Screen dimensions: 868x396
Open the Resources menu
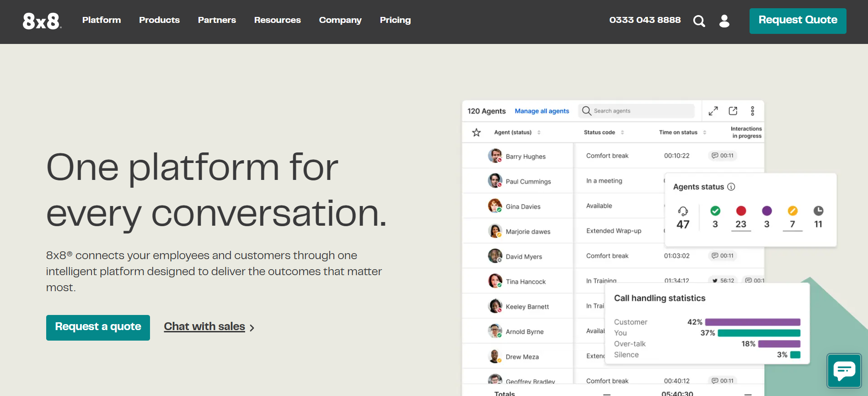pyautogui.click(x=278, y=20)
